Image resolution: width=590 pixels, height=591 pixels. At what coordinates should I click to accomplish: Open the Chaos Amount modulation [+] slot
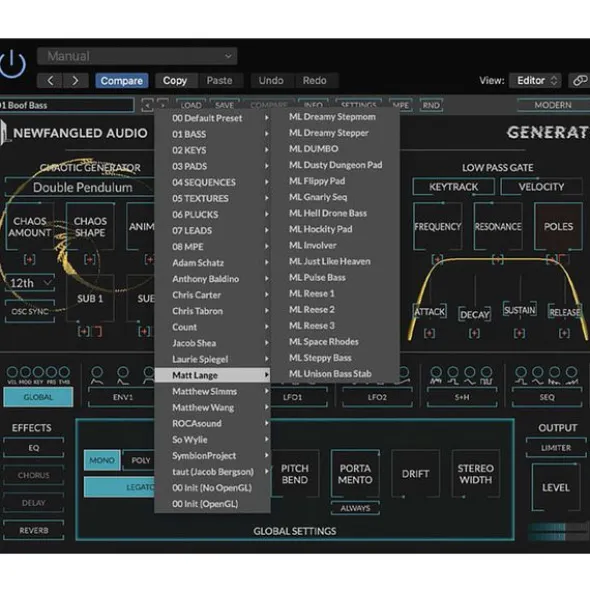[29, 260]
